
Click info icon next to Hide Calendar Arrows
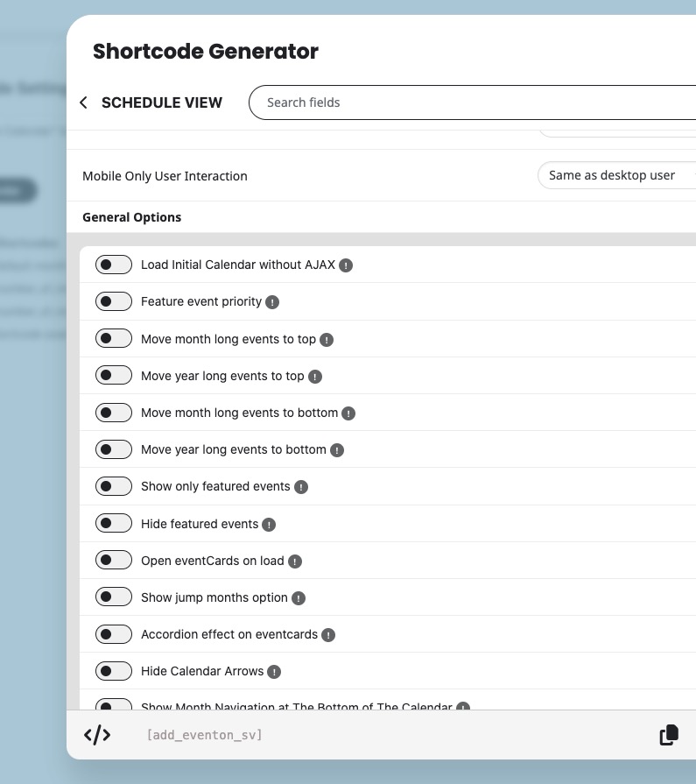point(274,672)
